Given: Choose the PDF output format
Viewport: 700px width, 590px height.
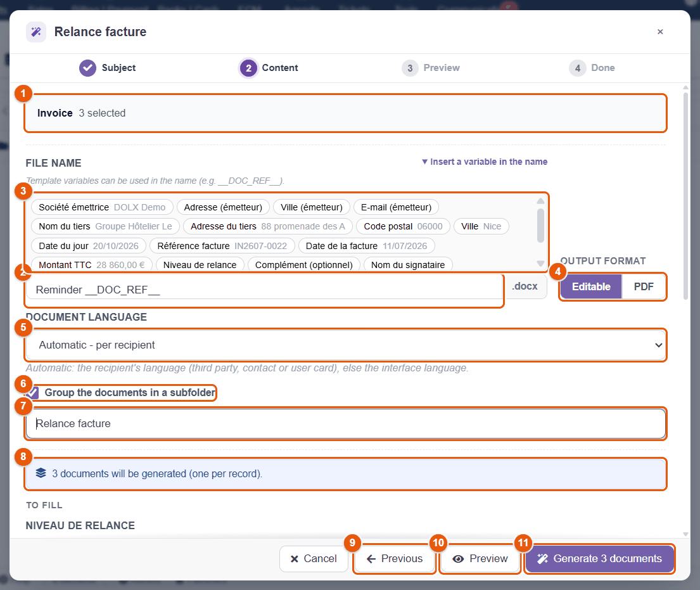Looking at the screenshot, I should click(644, 286).
